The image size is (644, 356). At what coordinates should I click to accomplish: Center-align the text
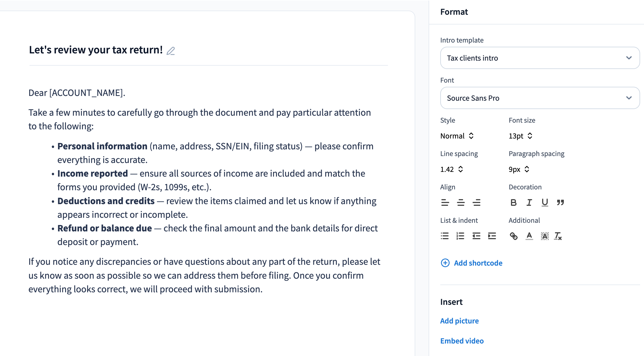click(461, 202)
